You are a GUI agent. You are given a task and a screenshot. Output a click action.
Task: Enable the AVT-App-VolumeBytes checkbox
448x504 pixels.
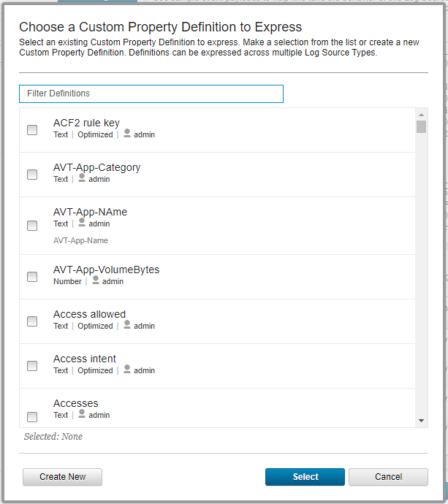[32, 277]
